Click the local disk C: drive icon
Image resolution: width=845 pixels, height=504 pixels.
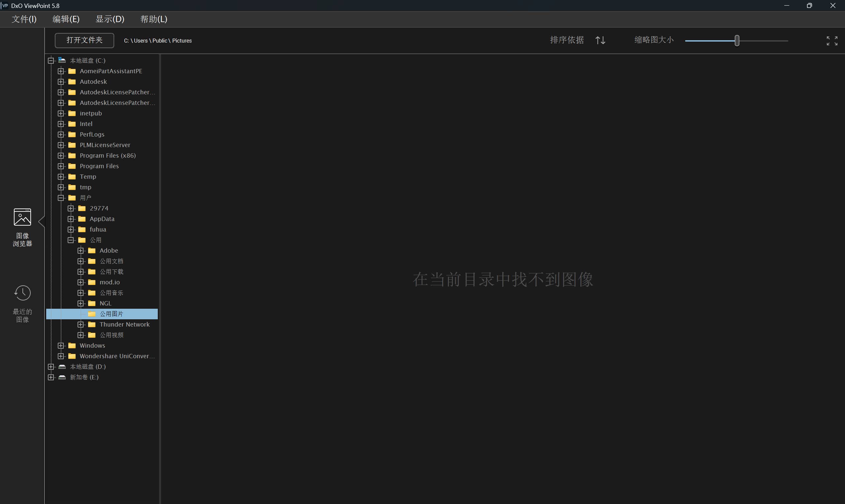[62, 60]
